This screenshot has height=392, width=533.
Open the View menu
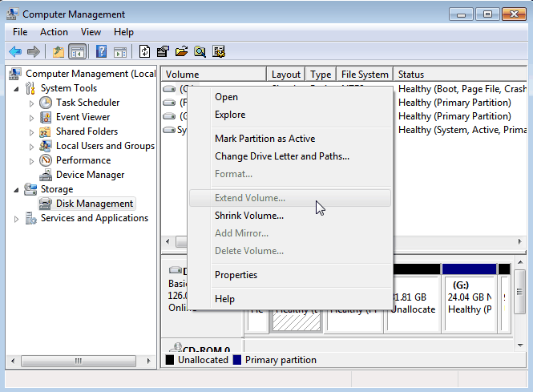(x=91, y=32)
